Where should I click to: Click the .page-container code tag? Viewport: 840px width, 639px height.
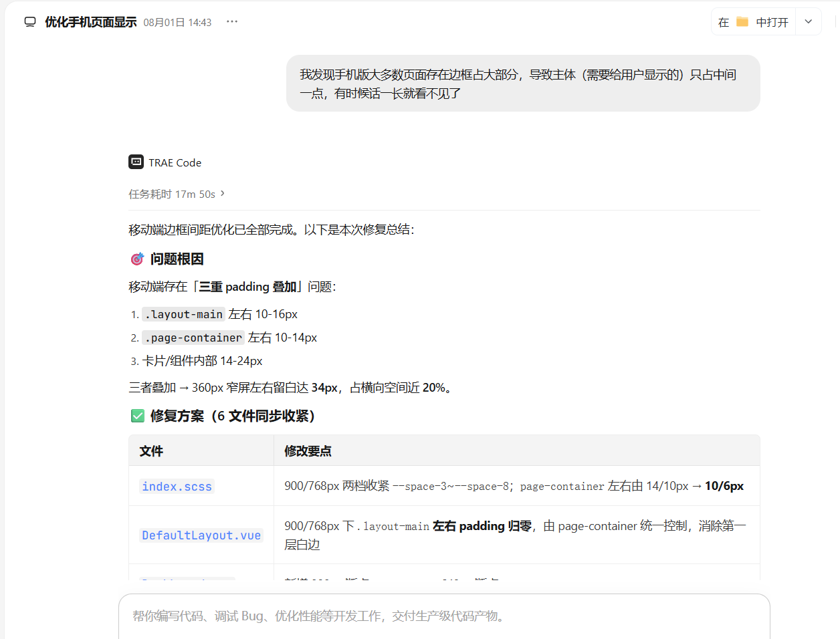tap(193, 338)
